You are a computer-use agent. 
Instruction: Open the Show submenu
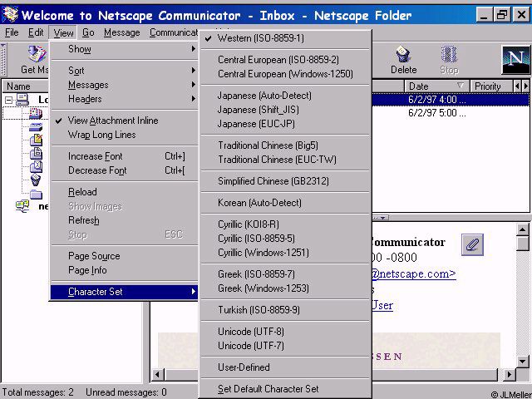pos(124,49)
